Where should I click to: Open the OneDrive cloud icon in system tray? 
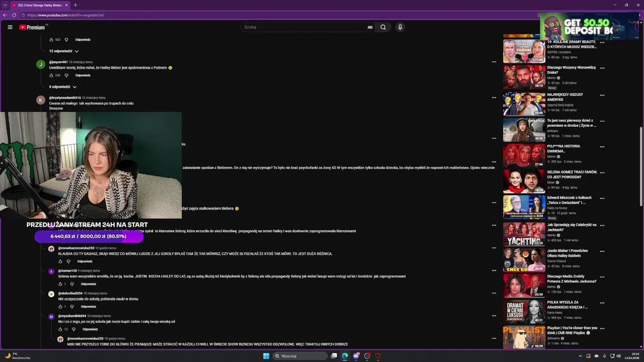coord(596,356)
